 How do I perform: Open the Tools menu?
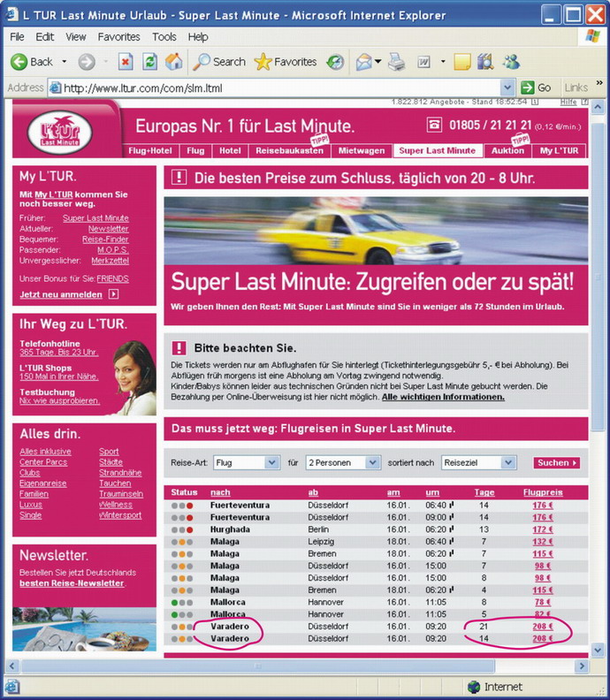point(164,37)
